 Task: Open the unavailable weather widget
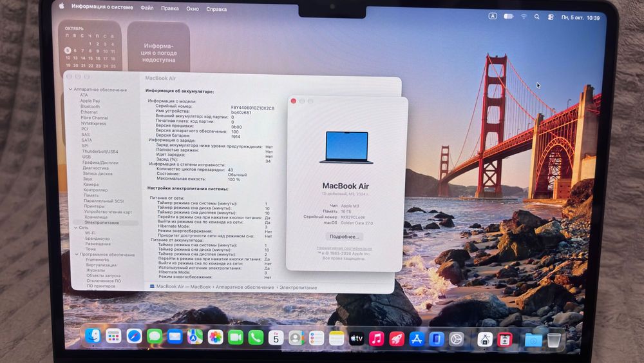pos(158,47)
